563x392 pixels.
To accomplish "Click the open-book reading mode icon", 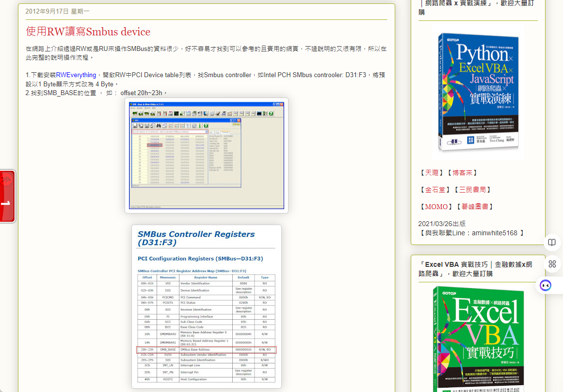I will pyautogui.click(x=552, y=243).
